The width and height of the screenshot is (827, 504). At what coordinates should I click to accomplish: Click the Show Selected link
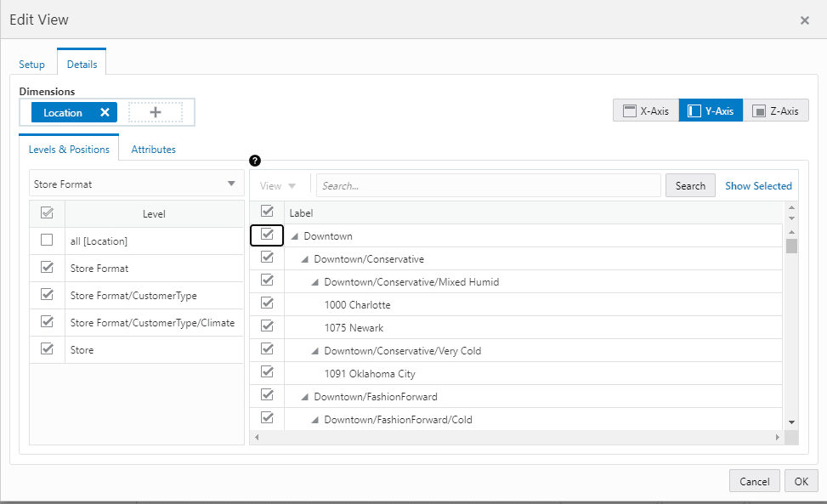point(758,185)
